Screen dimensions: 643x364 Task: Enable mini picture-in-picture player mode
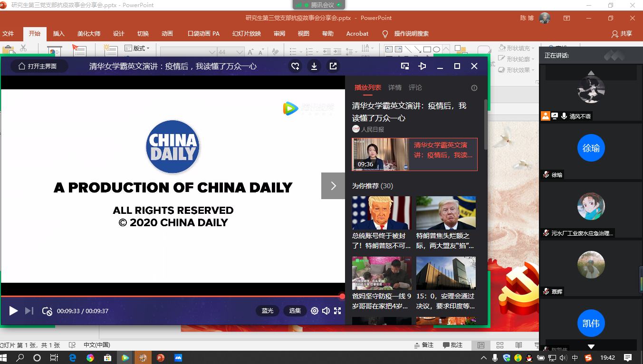pyautogui.click(x=405, y=67)
